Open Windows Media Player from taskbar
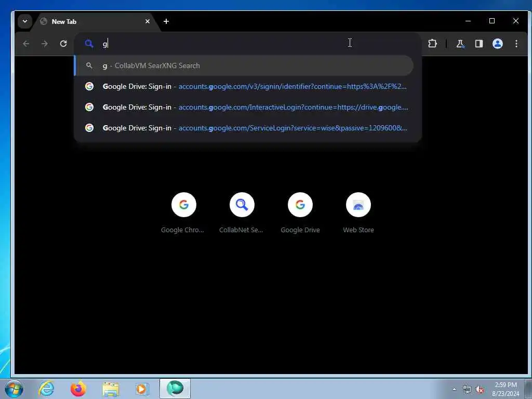This screenshot has width=532, height=399. click(x=142, y=389)
